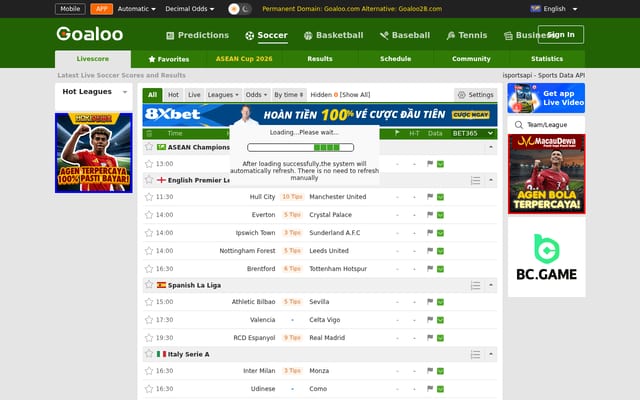
Task: Click the Show All hidden link
Action: (x=355, y=95)
